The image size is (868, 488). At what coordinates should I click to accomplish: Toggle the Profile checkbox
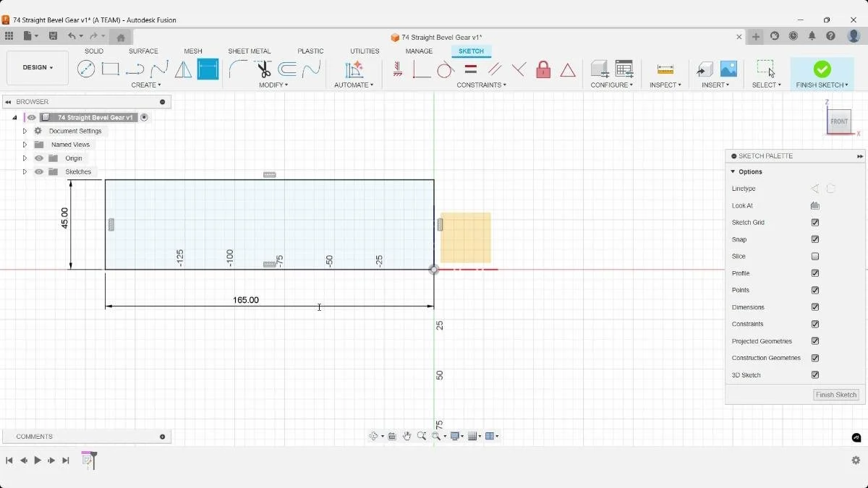pyautogui.click(x=815, y=273)
